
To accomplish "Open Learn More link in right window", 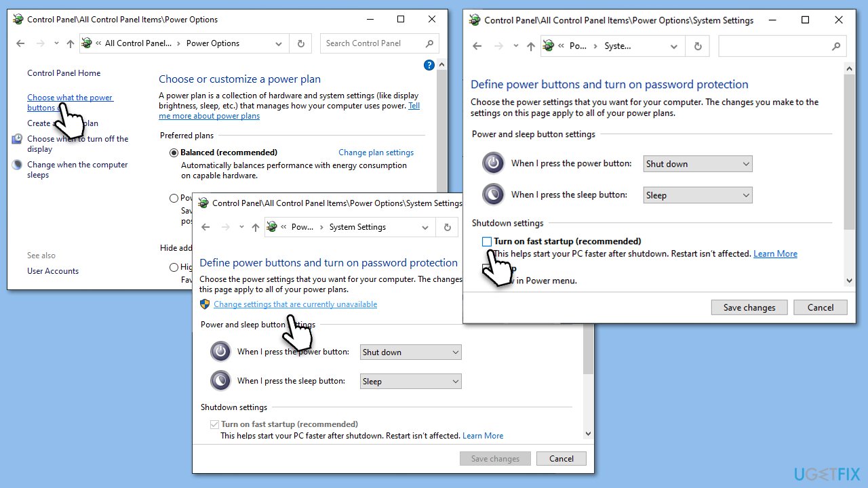I will pos(775,253).
